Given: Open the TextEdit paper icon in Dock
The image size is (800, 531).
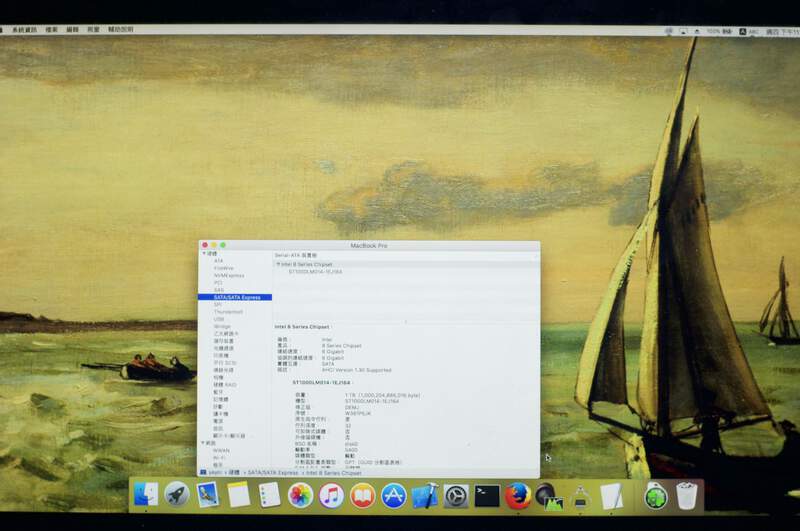Looking at the screenshot, I should pos(611,497).
